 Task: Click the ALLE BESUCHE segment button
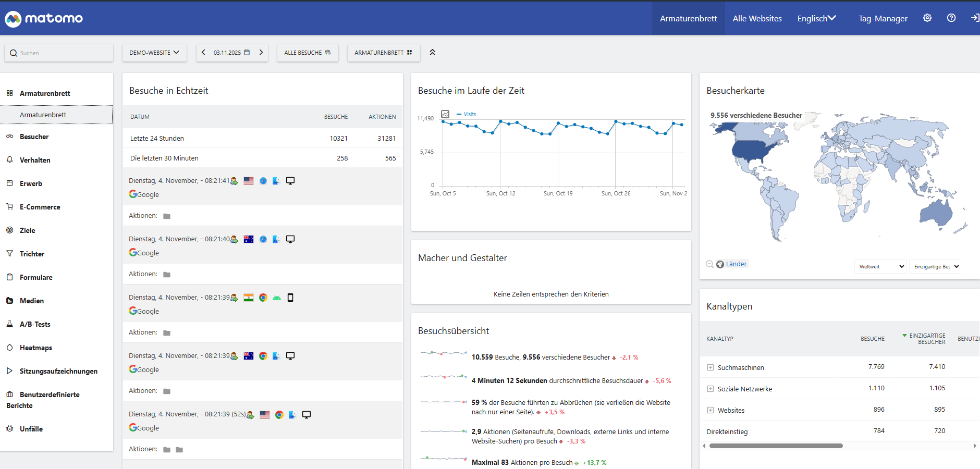pos(307,53)
